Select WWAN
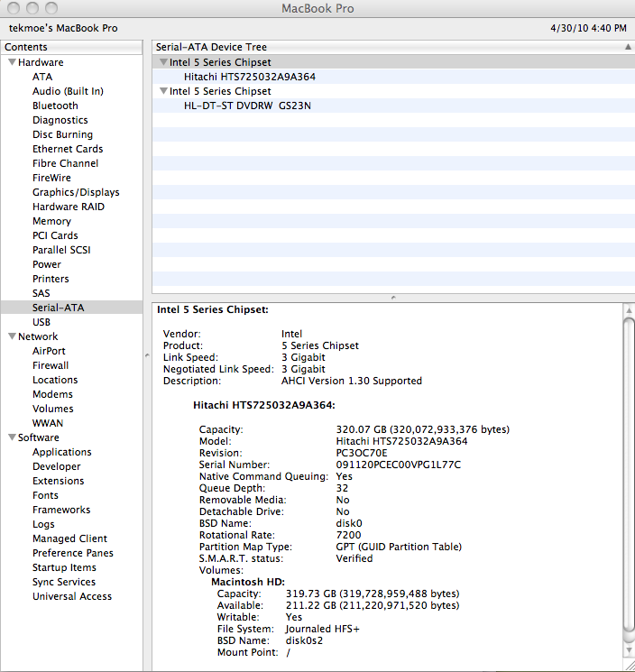 [x=48, y=423]
